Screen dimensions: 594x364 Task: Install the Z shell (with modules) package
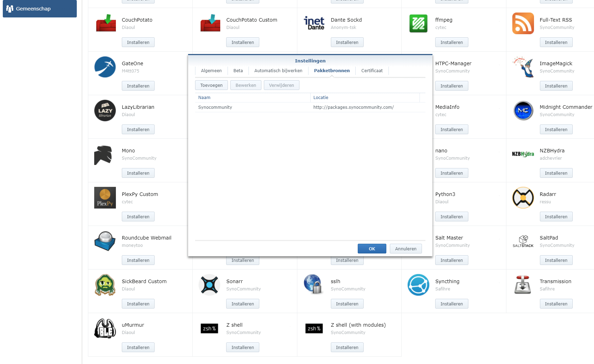point(347,347)
